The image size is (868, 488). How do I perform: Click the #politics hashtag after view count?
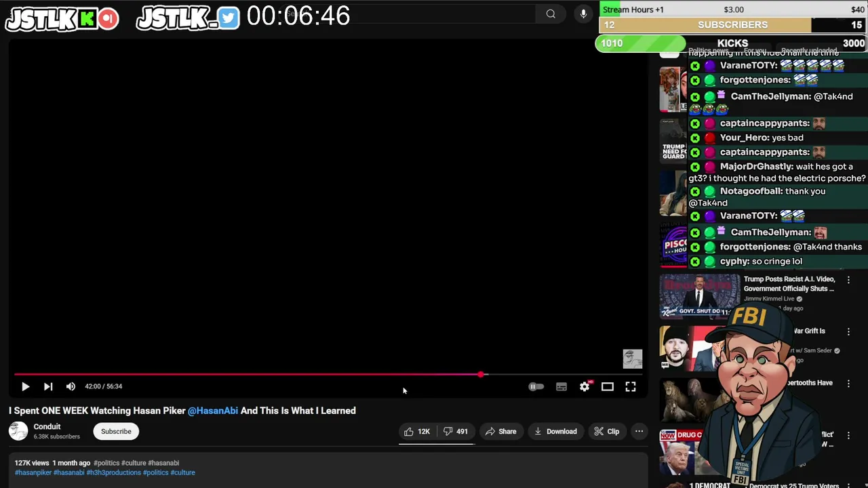(106, 463)
